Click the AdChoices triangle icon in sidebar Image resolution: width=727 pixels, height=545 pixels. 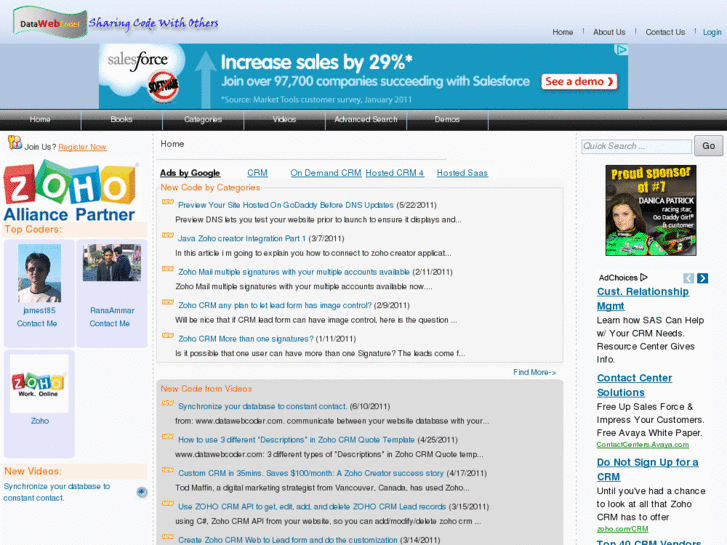[644, 277]
